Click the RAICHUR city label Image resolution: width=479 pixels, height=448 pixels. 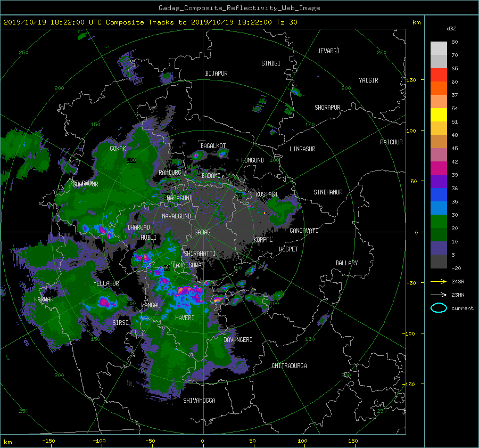pyautogui.click(x=391, y=142)
